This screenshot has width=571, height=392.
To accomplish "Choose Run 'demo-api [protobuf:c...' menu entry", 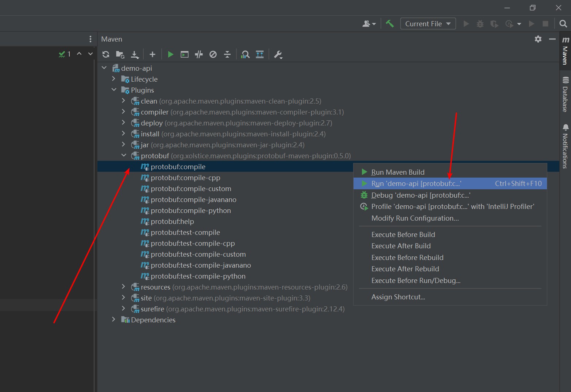I will tap(450, 183).
